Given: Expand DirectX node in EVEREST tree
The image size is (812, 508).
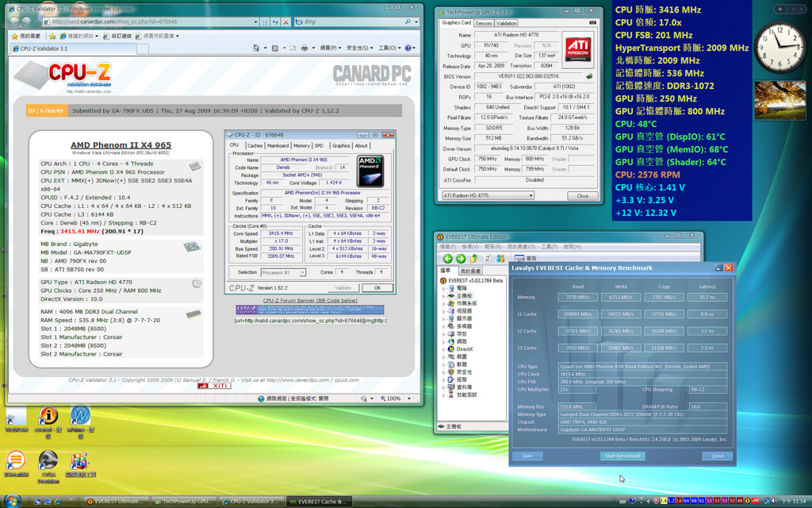Looking at the screenshot, I should pos(443,349).
